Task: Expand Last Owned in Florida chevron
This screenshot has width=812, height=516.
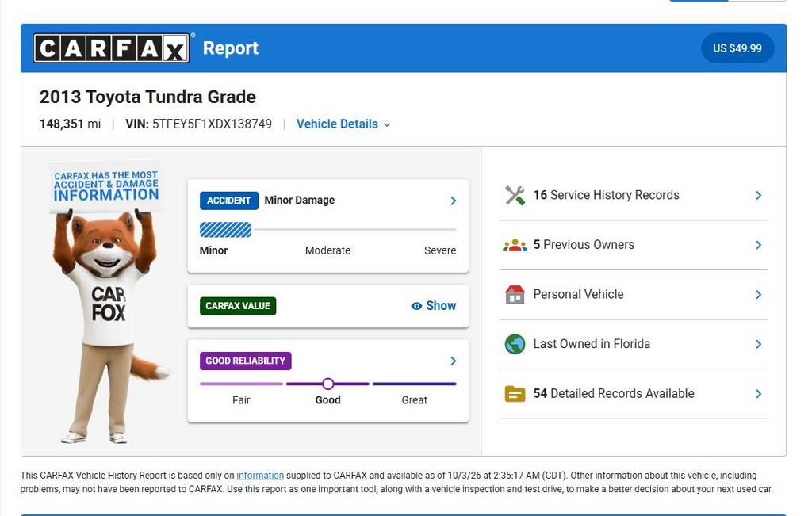Action: [x=759, y=344]
